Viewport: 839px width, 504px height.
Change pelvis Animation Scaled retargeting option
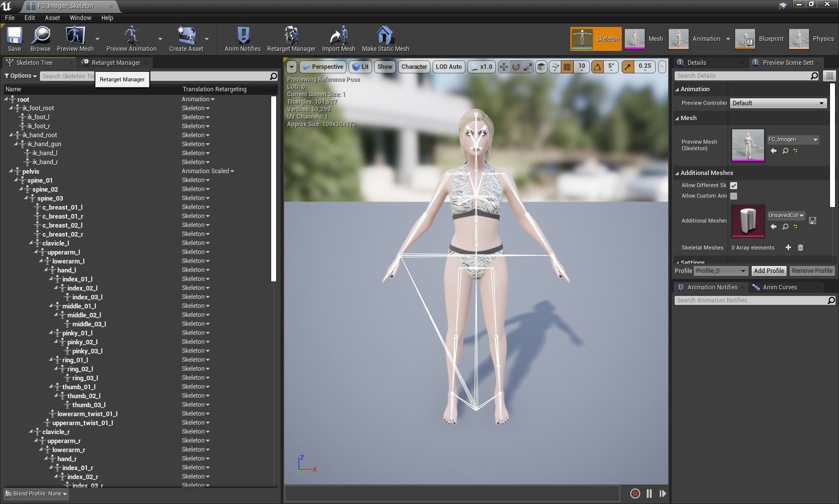click(208, 171)
